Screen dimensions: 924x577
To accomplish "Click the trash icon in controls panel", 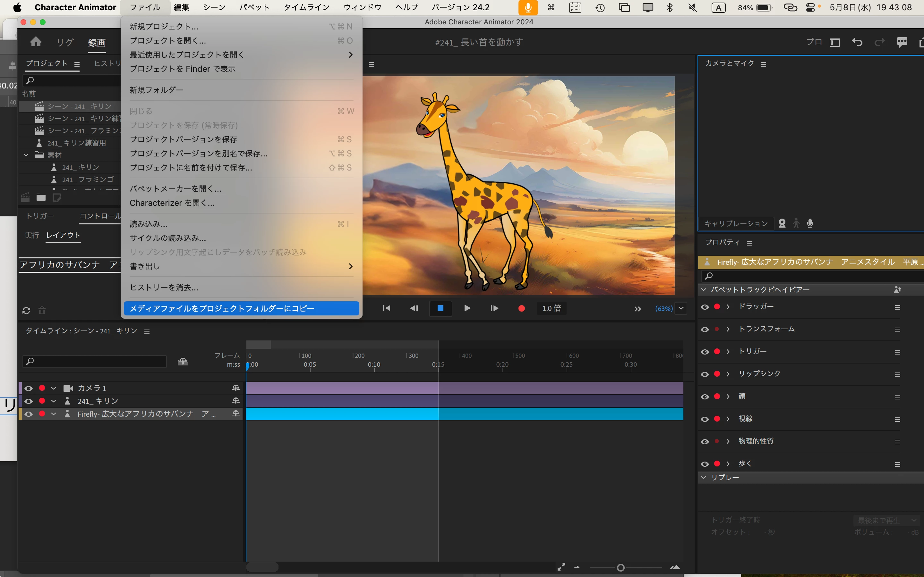I will pos(42,310).
